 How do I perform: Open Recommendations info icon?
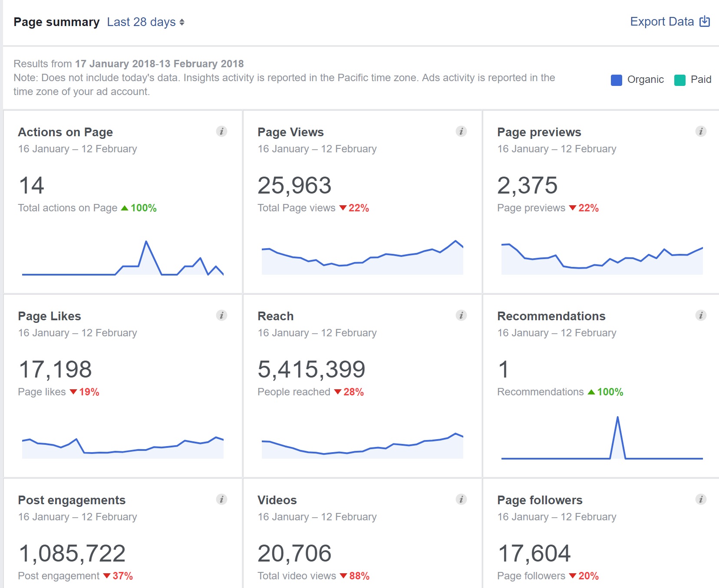tap(701, 315)
